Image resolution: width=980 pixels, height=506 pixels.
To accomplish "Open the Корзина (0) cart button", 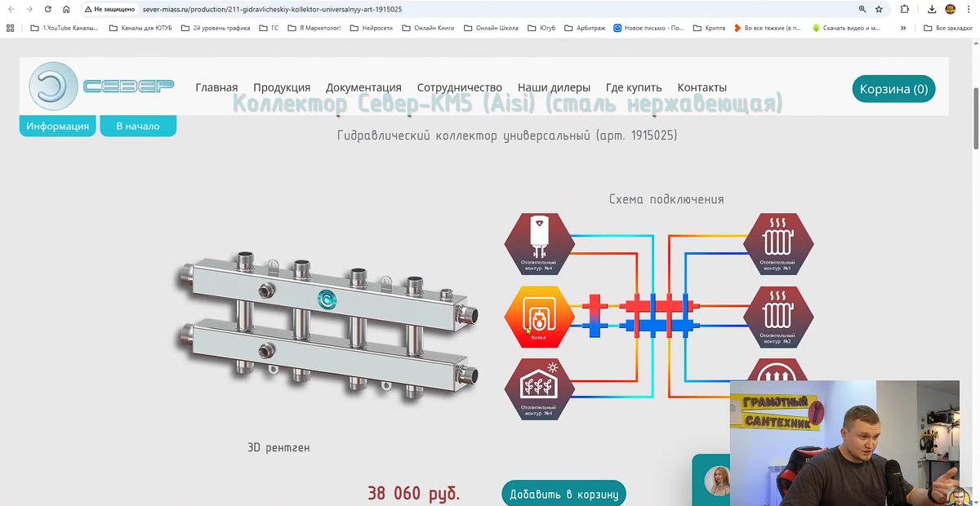I will click(893, 89).
